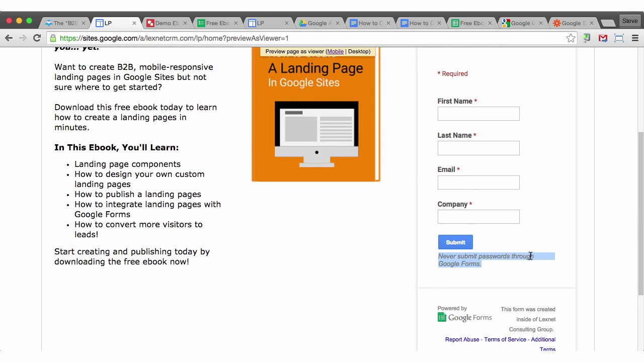Click the "How to publish a landing pages" bullet

pos(138,194)
